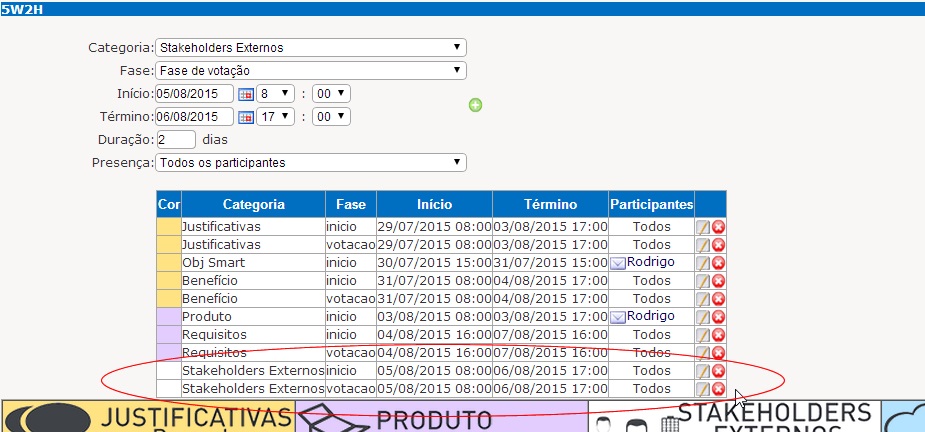Open the Término date calendar picker

(x=245, y=116)
